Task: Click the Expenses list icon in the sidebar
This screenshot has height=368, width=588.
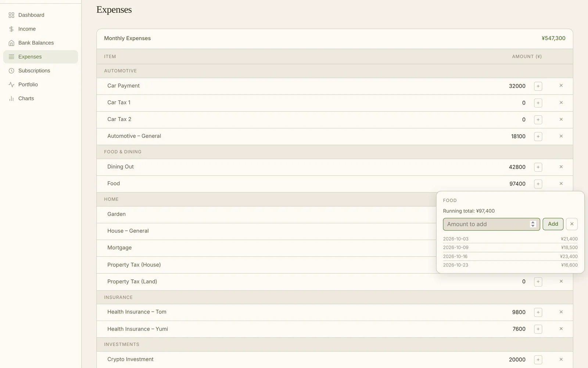Action: [11, 57]
